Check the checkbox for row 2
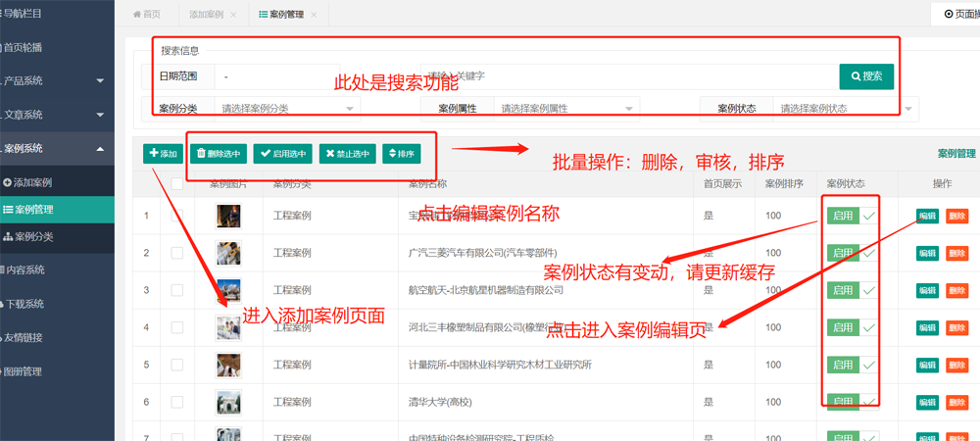The height and width of the screenshot is (441, 980). [176, 253]
